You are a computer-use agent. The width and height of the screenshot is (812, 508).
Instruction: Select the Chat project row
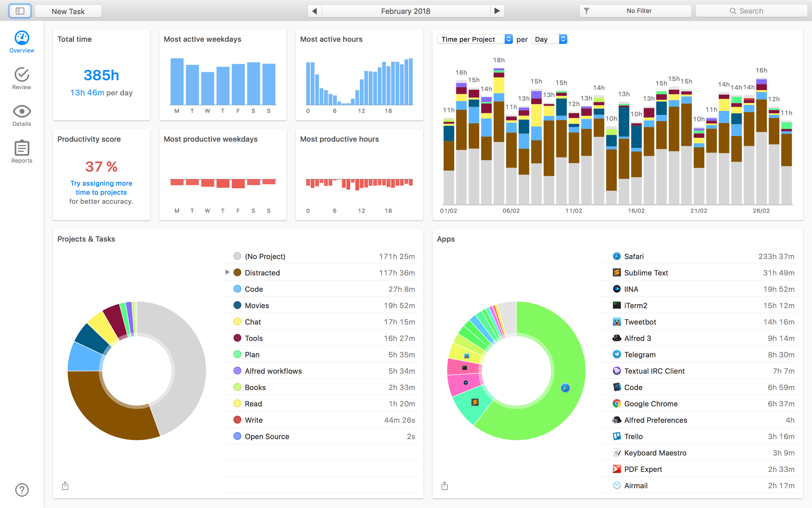coord(320,322)
